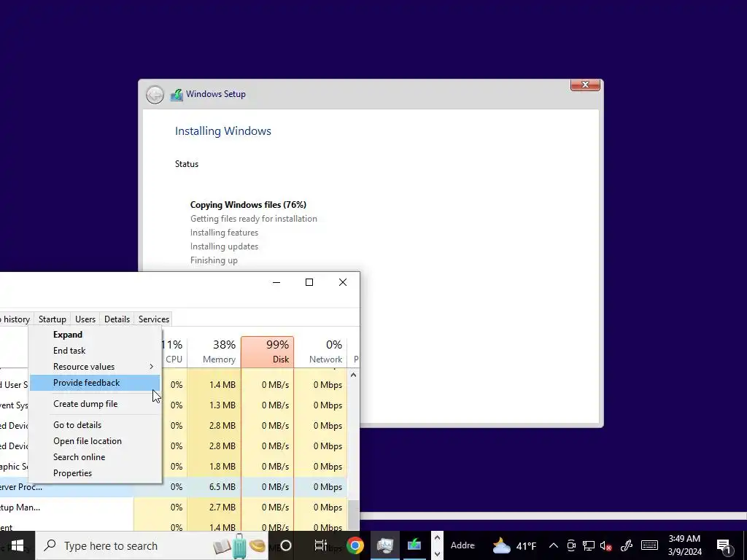Choose Open file location entry
Screen dimensions: 747x560
click(95, 441)
